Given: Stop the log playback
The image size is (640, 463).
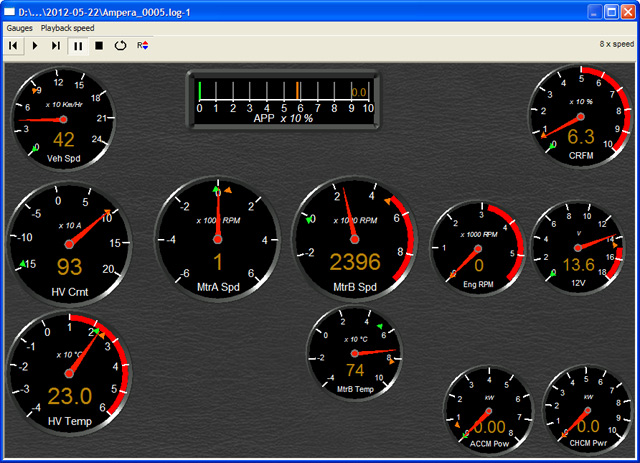Looking at the screenshot, I should 99,45.
